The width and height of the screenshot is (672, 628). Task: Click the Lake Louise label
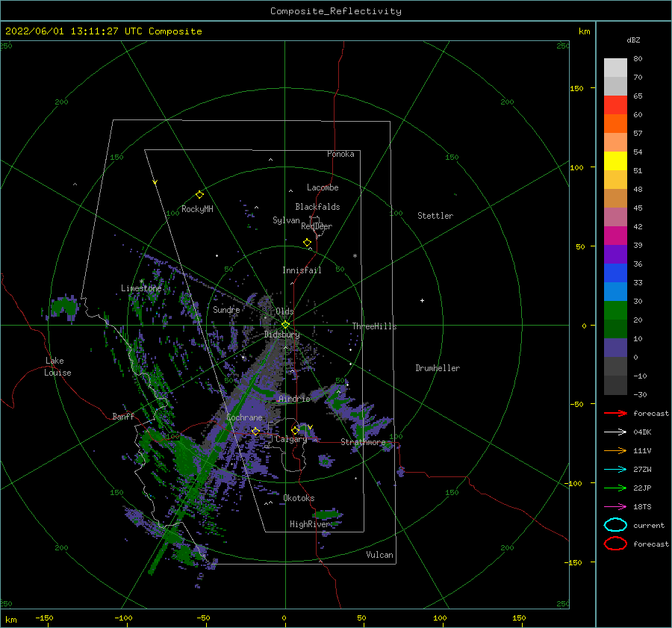(57, 367)
